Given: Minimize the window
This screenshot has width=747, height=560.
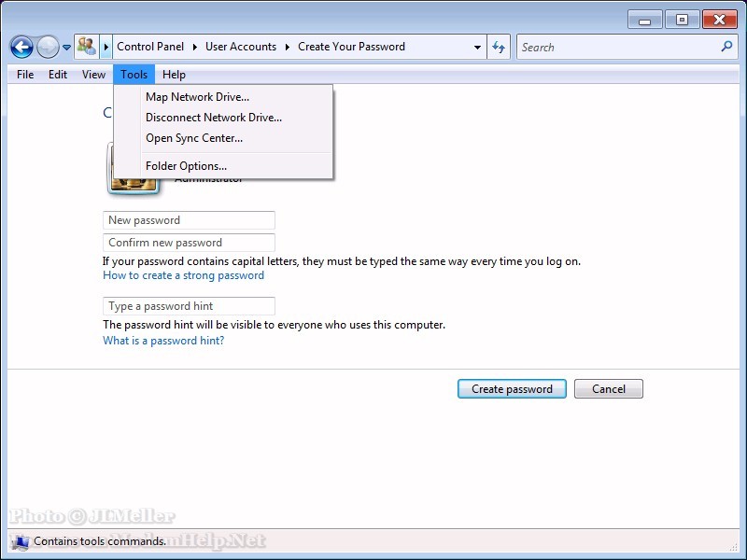Looking at the screenshot, I should 644,21.
